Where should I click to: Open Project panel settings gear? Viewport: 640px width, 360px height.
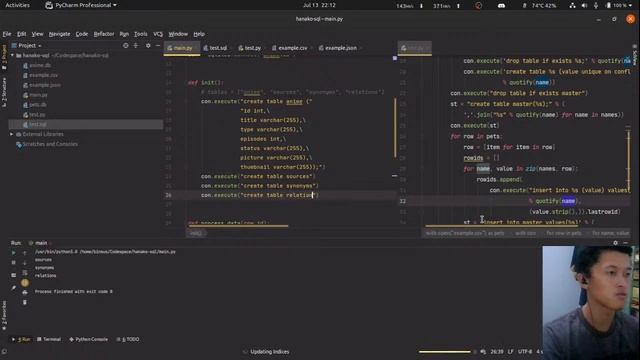[x=148, y=46]
